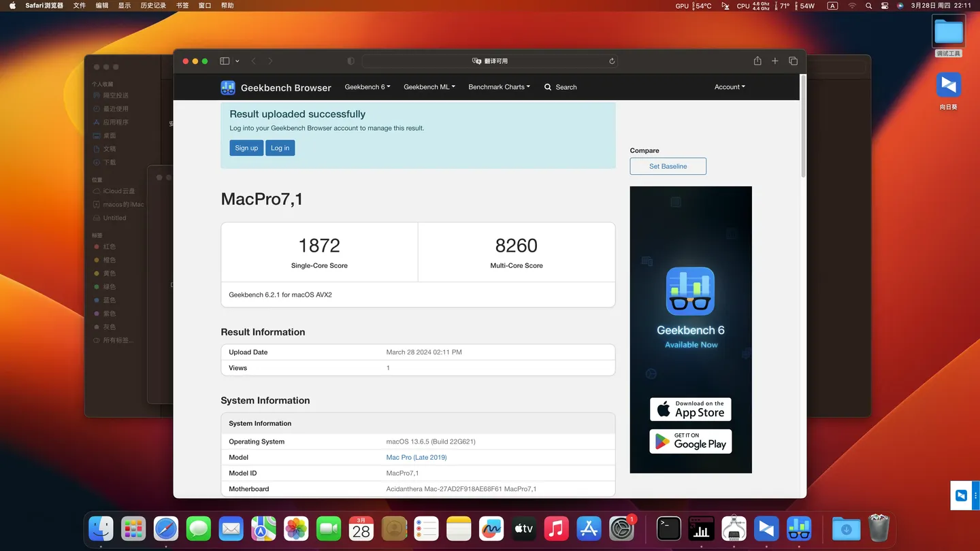Launch Geekbench 6 from the Dock
The height and width of the screenshot is (551, 980).
coord(798,528)
